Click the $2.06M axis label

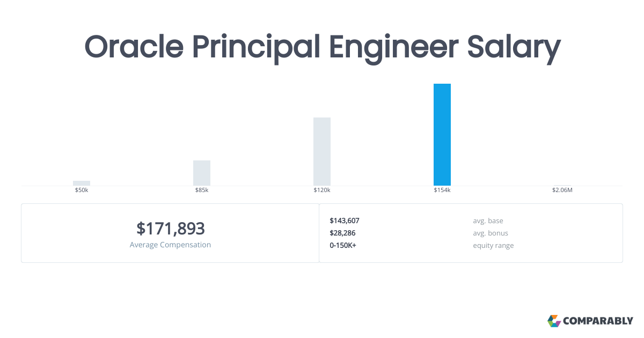pyautogui.click(x=562, y=190)
